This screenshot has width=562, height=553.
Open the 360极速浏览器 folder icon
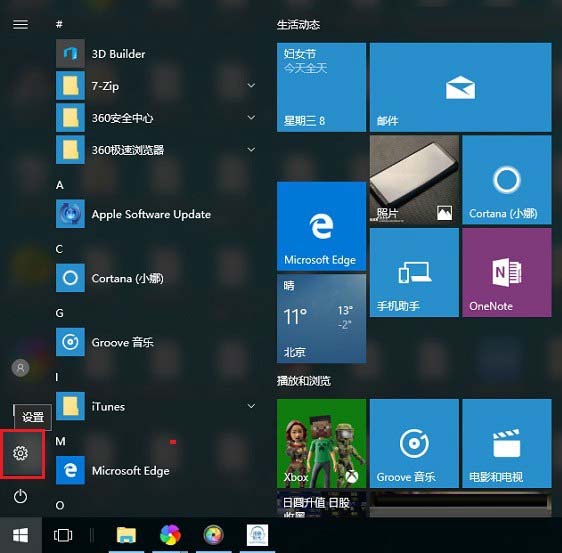(70, 149)
